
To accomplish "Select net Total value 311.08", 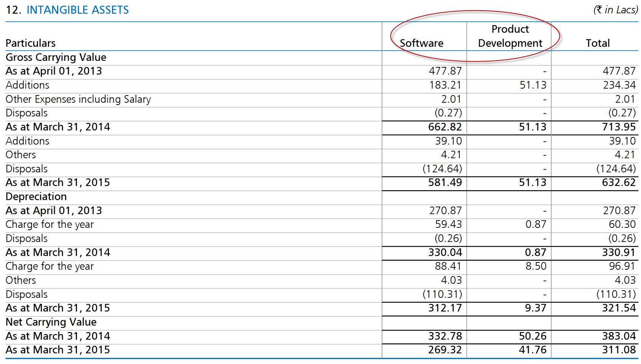I will click(619, 350).
